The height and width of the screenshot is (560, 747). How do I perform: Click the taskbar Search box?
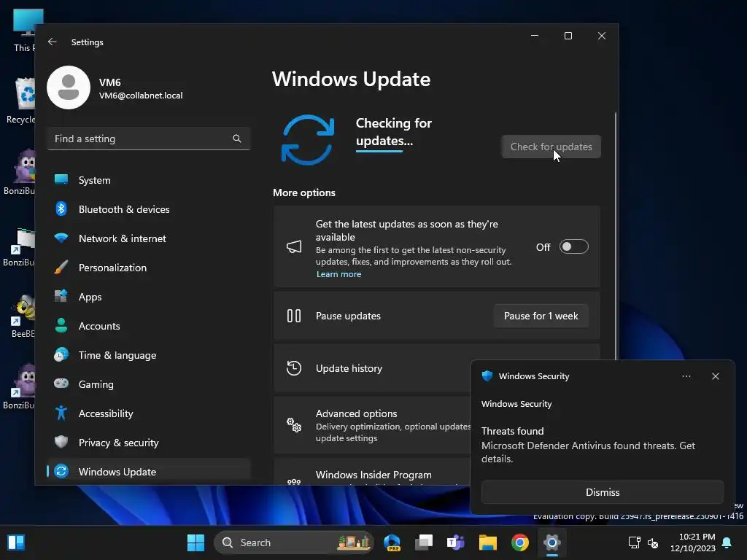click(294, 542)
